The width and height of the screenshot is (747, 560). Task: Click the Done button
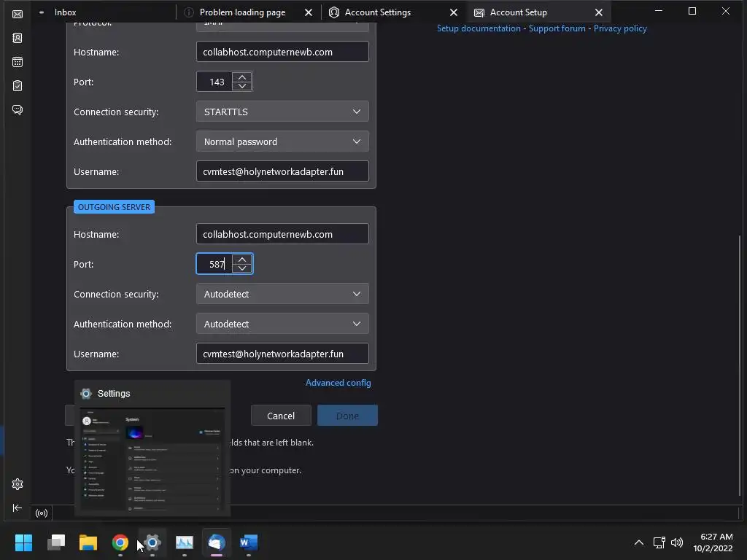[347, 416]
